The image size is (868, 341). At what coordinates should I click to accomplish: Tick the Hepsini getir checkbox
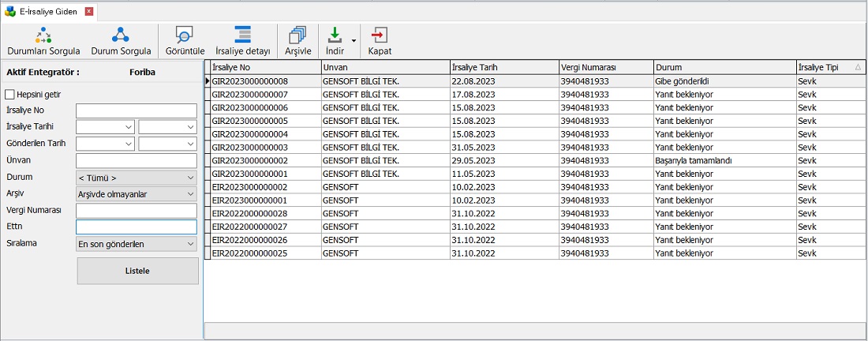[9, 95]
